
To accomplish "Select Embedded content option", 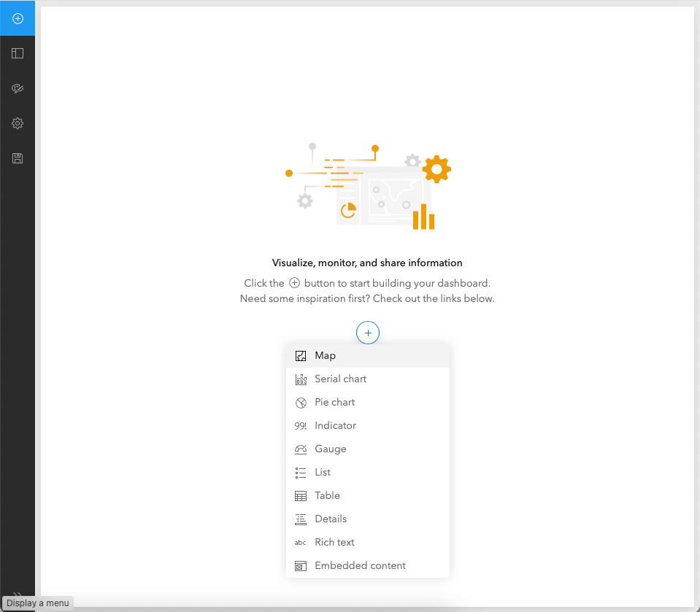I will (x=367, y=565).
